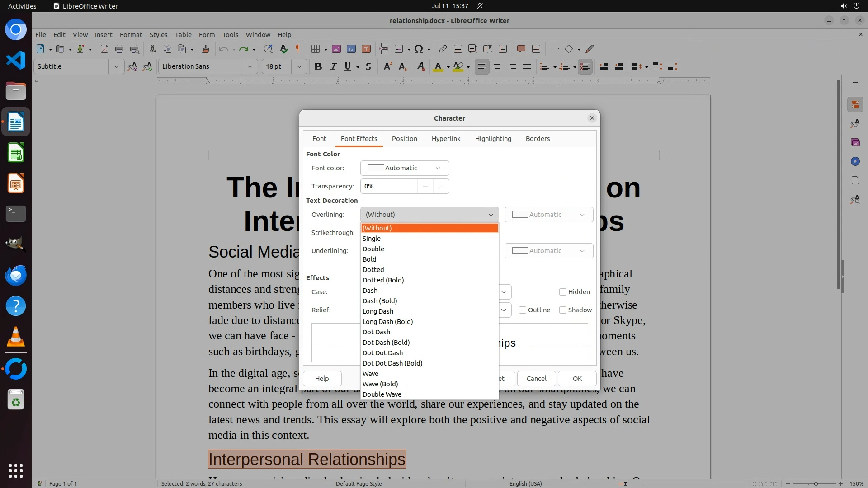Open the Font color dropdown
The image size is (868, 488).
click(404, 168)
